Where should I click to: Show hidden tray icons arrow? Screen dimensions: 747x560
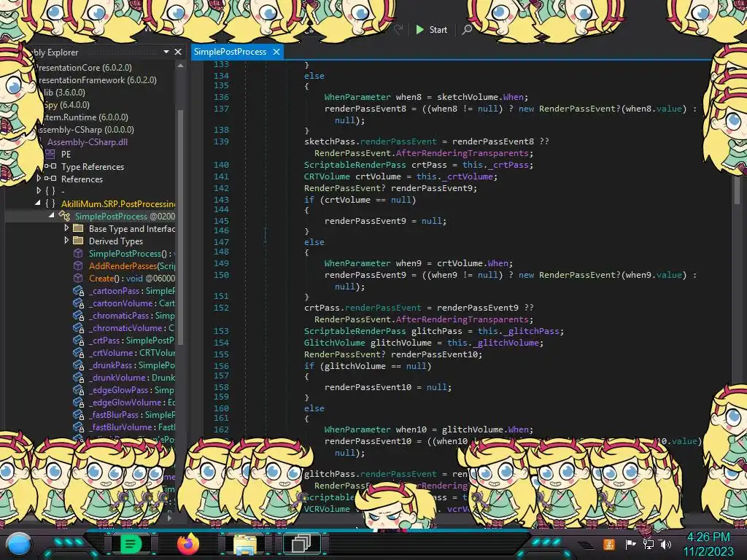[x=586, y=545]
